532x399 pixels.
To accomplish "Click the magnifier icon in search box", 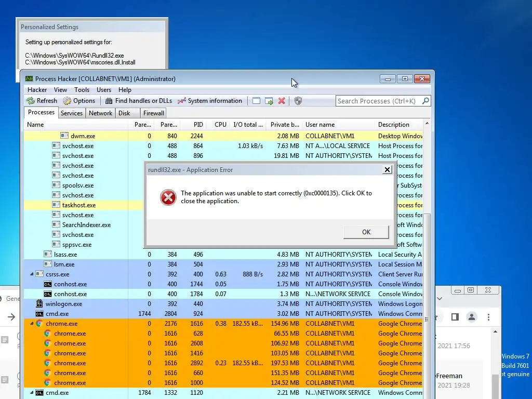I will click(425, 101).
